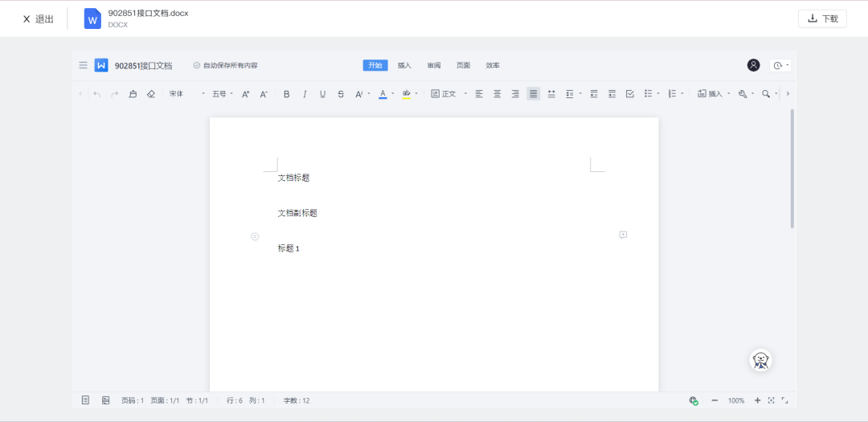The height and width of the screenshot is (422, 868).
Task: Center align text
Action: pyautogui.click(x=497, y=94)
